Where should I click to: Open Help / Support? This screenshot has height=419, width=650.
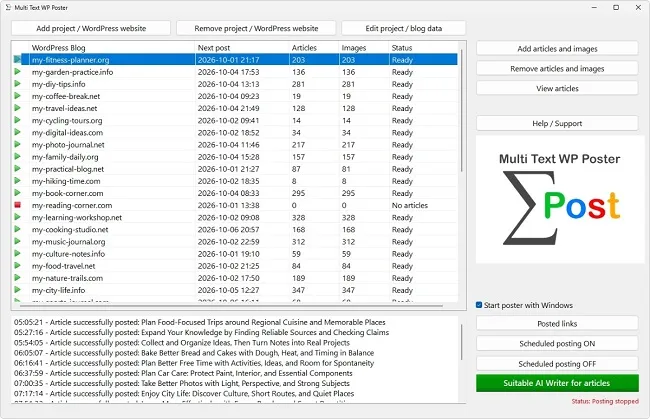click(557, 123)
